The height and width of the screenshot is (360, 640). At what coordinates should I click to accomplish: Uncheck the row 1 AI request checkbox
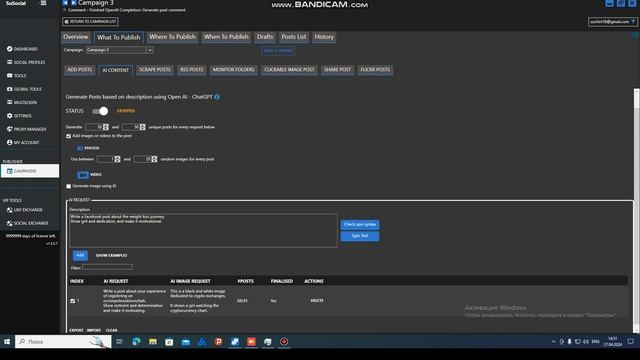73,301
